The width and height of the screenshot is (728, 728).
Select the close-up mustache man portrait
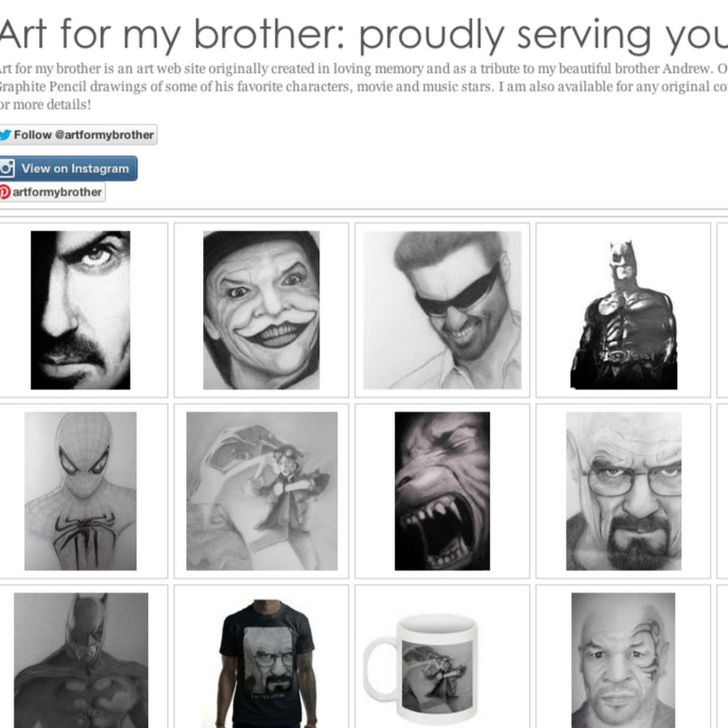coord(80,310)
